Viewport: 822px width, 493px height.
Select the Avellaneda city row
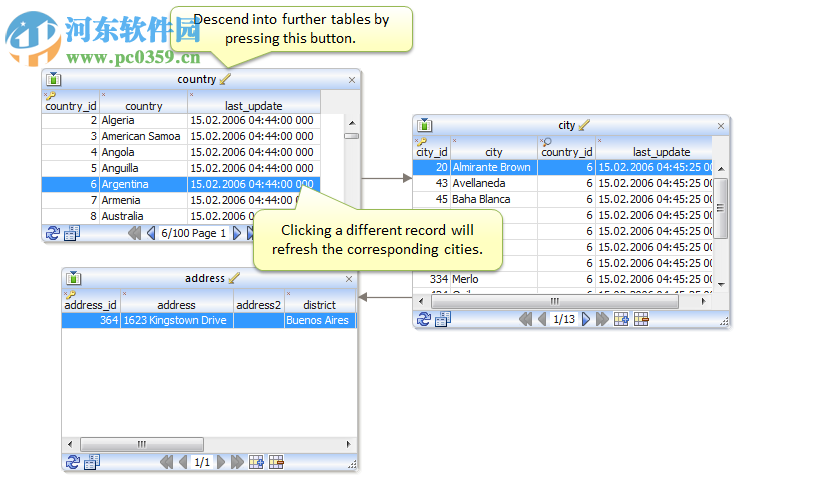[x=563, y=183]
